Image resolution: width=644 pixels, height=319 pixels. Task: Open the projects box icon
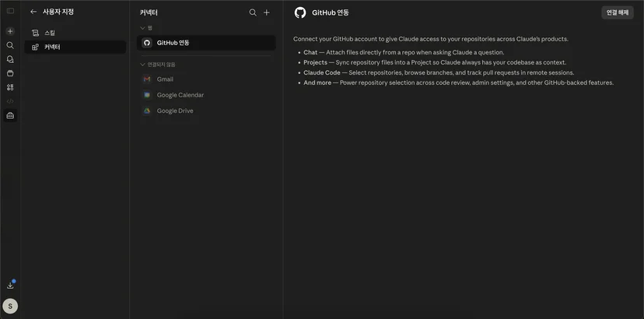coord(10,73)
